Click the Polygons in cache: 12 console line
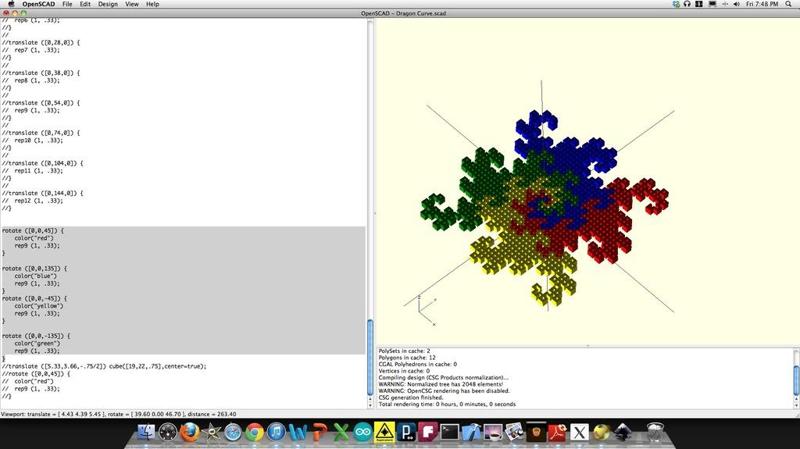Image resolution: width=800 pixels, height=449 pixels. pos(407,358)
